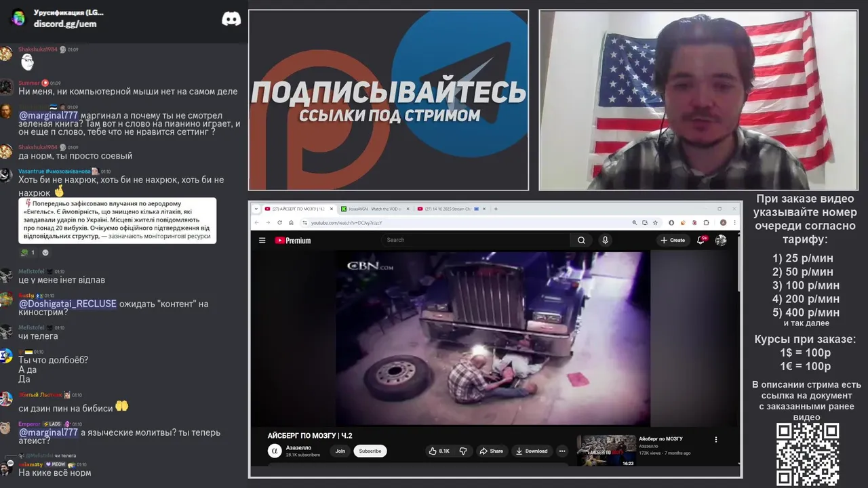
Task: Click the @Doshigatai_RECLUSE mention in chat
Action: (67, 304)
